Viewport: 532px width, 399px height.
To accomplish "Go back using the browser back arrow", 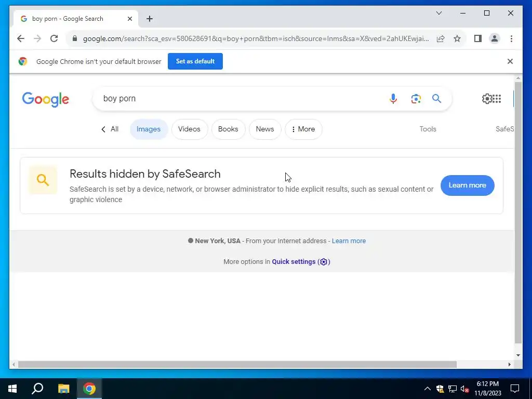I will [x=21, y=38].
